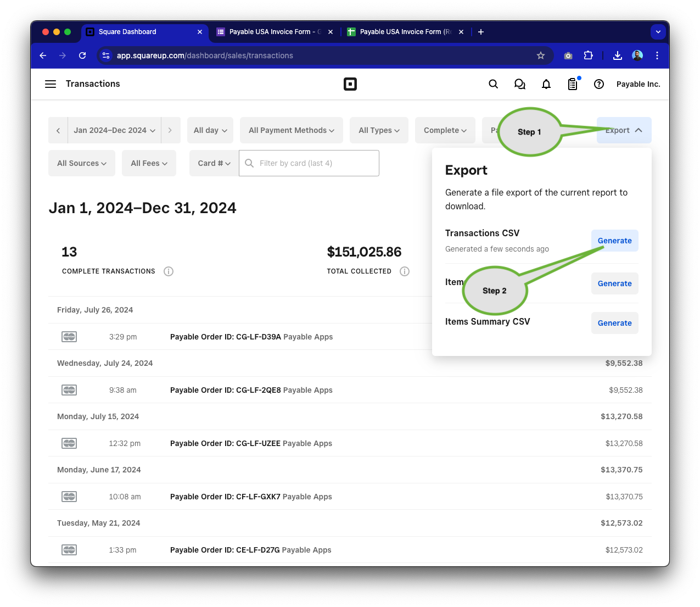The width and height of the screenshot is (700, 607).
Task: Click the info icon beside Total Collected
Action: pyautogui.click(x=405, y=271)
